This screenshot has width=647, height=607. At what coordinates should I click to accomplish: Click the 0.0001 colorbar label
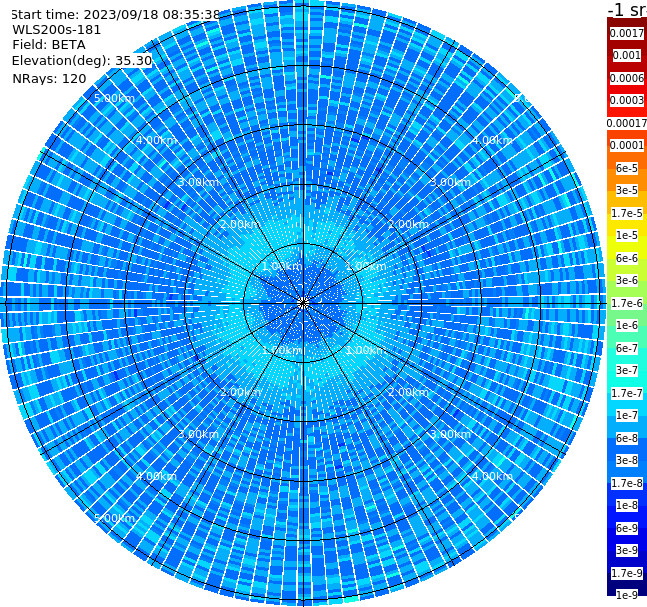coord(627,145)
